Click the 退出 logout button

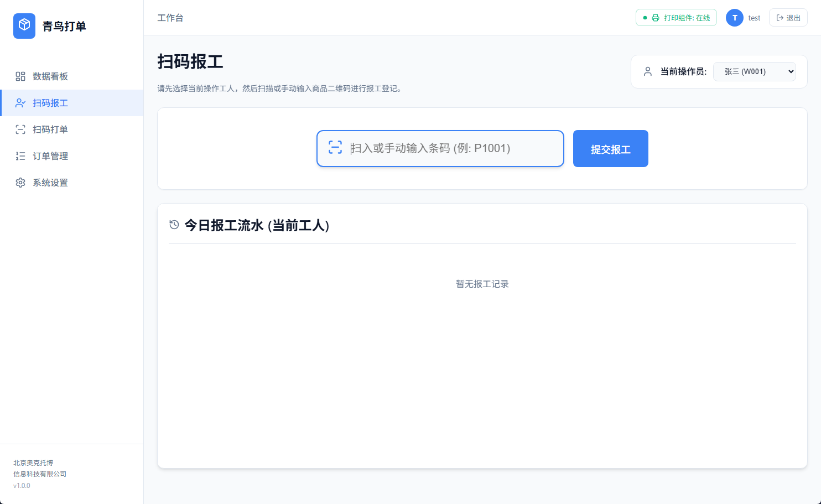pyautogui.click(x=788, y=18)
